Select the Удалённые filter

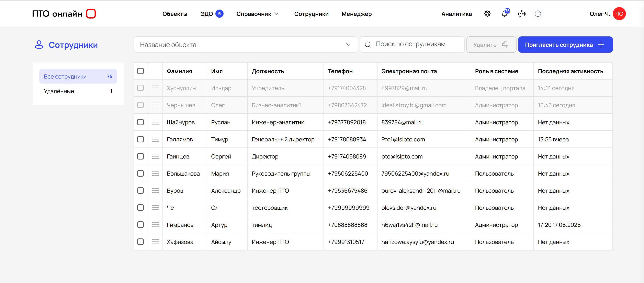pyautogui.click(x=78, y=91)
